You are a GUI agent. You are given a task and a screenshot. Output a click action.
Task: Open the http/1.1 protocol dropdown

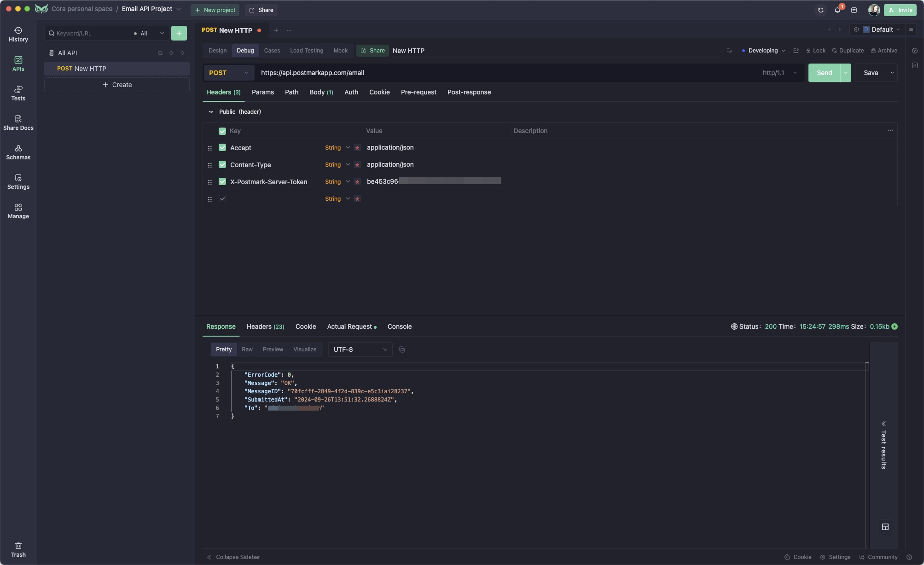point(780,73)
